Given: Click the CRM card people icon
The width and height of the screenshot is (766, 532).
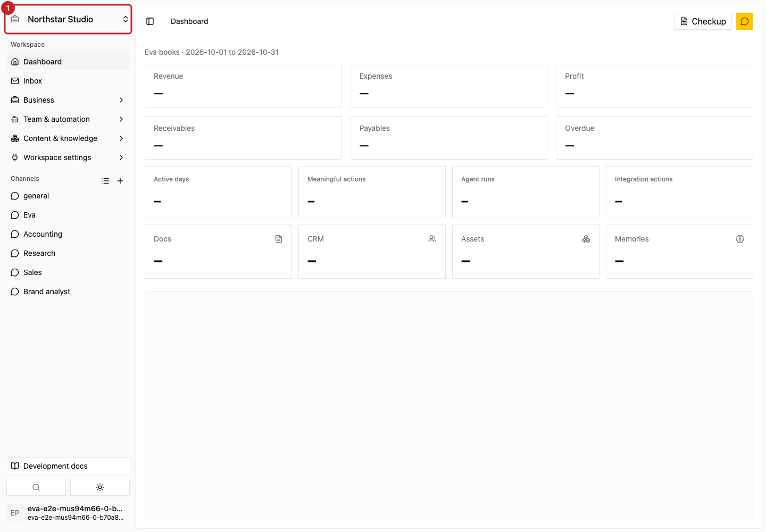Looking at the screenshot, I should [x=432, y=239].
